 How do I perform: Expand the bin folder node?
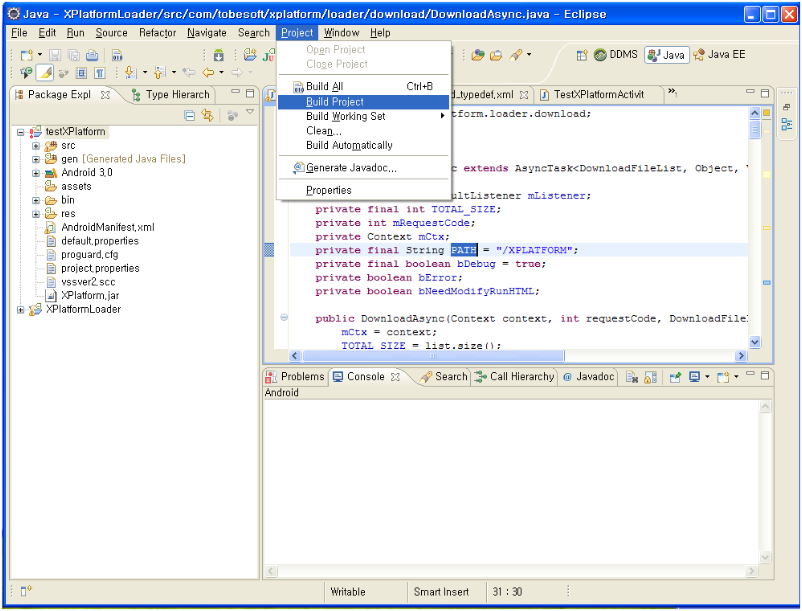[x=36, y=200]
